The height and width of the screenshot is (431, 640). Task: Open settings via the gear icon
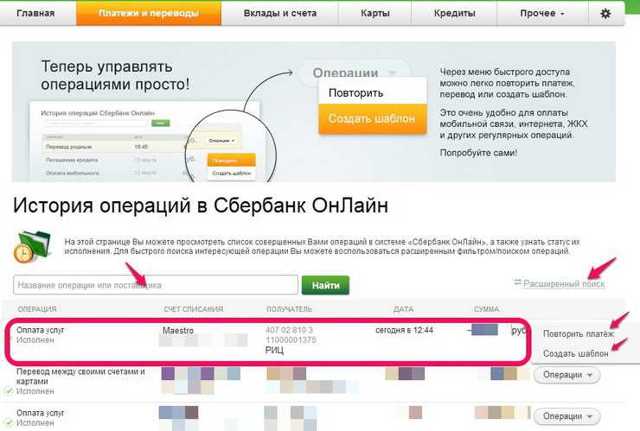pos(606,13)
